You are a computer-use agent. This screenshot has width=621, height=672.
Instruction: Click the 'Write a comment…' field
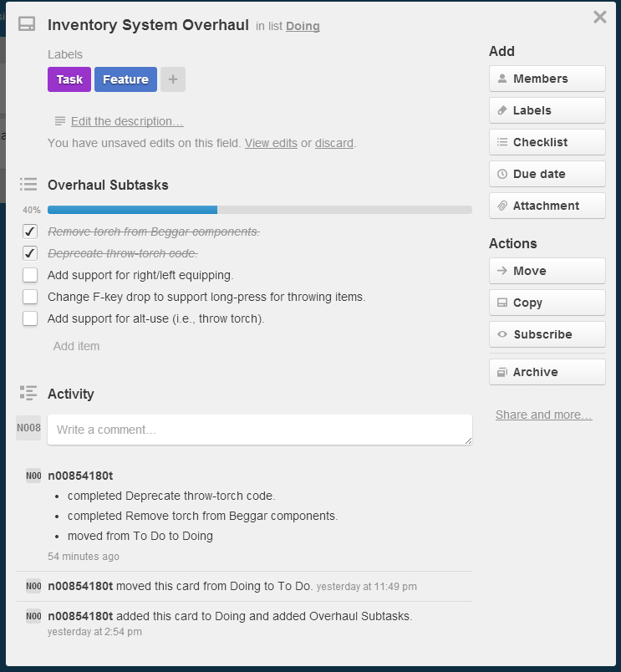coord(259,430)
